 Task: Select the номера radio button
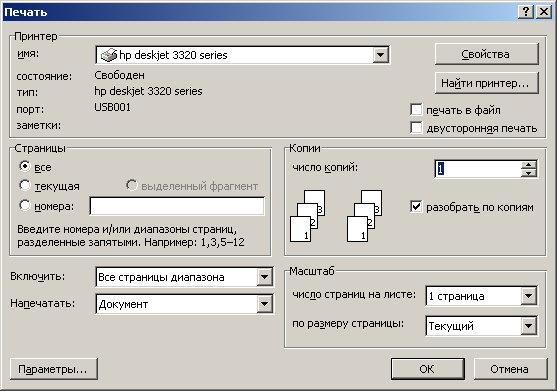[25, 205]
